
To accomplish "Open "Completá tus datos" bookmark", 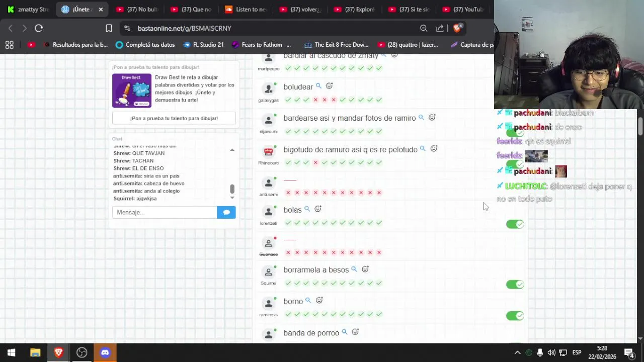I will click(x=145, y=45).
